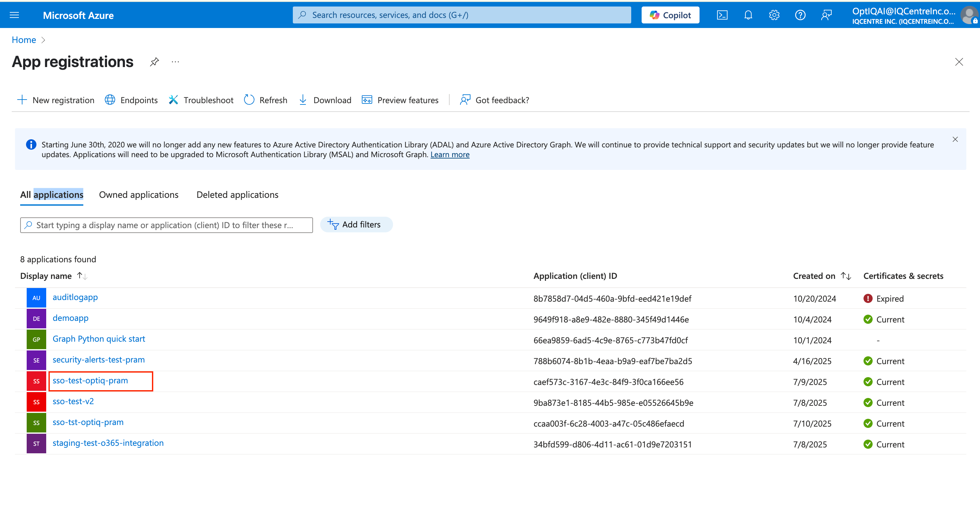Click the info icon in the banner
The image size is (980, 520).
[x=31, y=144]
